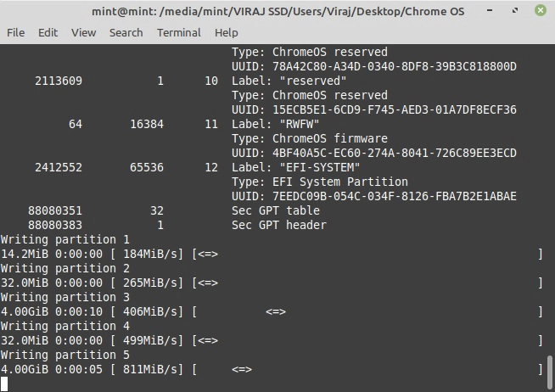Image resolution: width=555 pixels, height=392 pixels.
Task: Open the Terminal menu
Action: point(178,32)
